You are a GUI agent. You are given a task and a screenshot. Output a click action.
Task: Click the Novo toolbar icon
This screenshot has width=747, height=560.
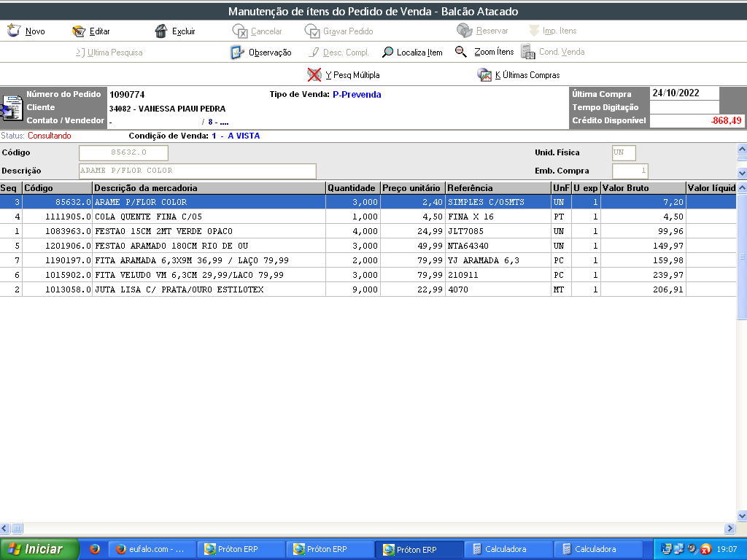(x=13, y=31)
